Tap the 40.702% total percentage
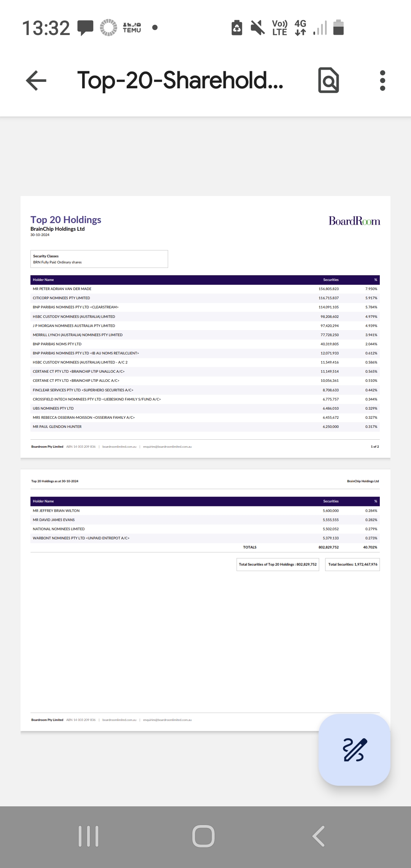 pyautogui.click(x=370, y=547)
